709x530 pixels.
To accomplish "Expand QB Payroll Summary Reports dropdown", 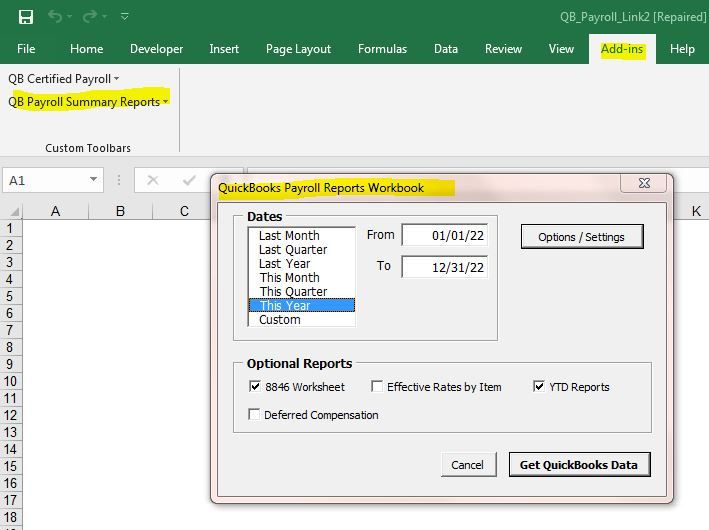I will pyautogui.click(x=88, y=101).
